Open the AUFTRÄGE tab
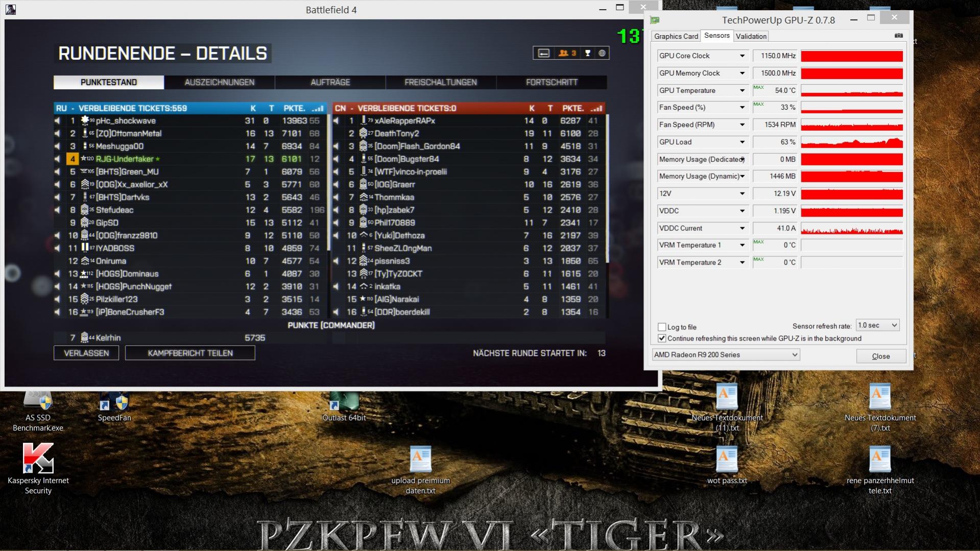Viewport: 980px width, 551px height. click(x=330, y=82)
